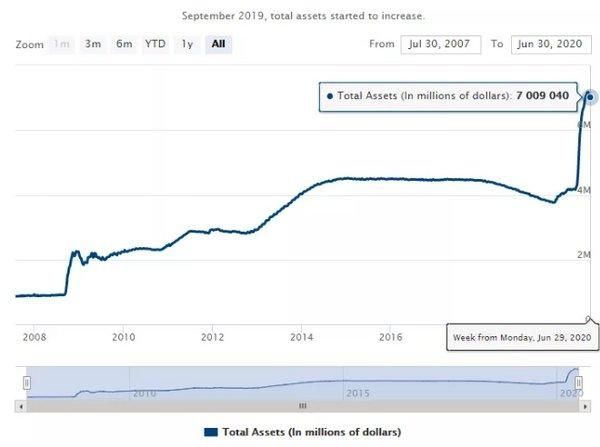The height and width of the screenshot is (447, 600).
Task: Click the To date field
Action: [x=549, y=44]
